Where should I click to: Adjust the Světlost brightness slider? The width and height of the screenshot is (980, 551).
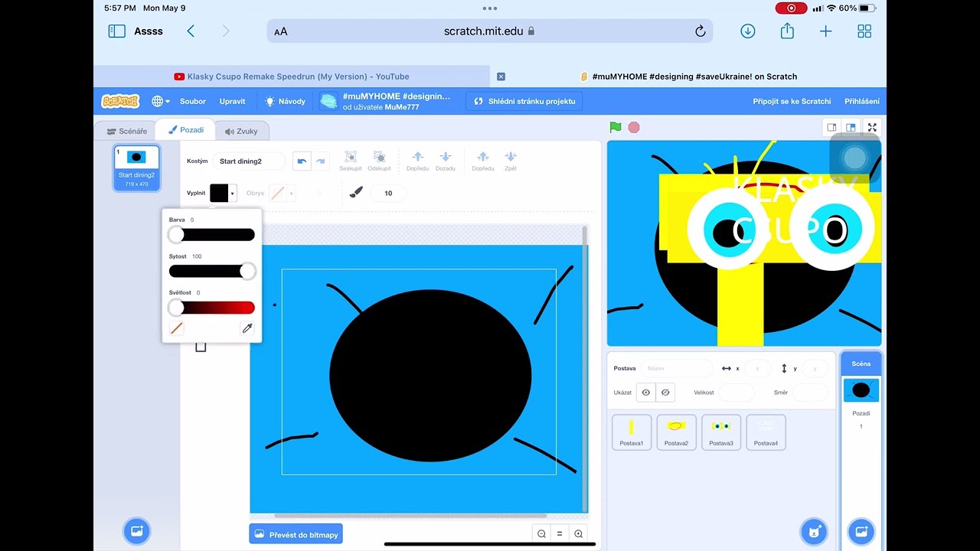pos(212,308)
